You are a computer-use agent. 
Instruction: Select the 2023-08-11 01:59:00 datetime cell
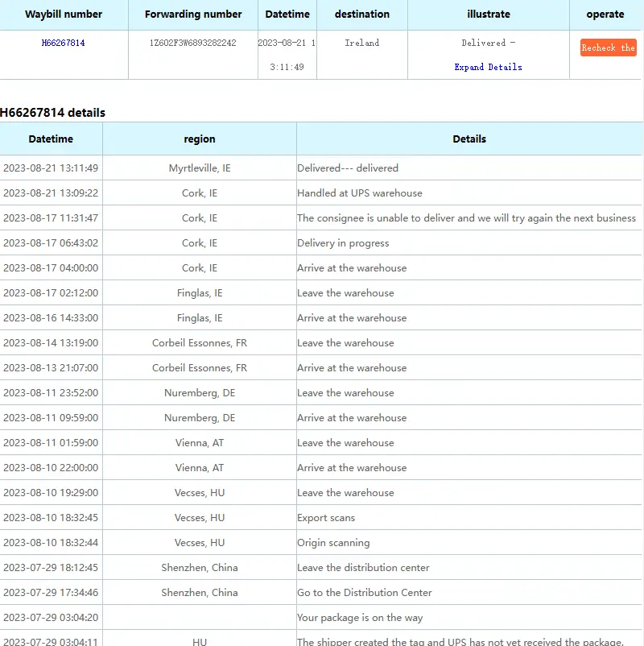click(51, 443)
